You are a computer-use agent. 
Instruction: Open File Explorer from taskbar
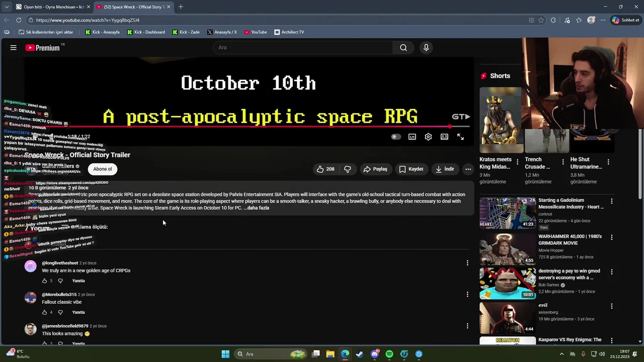pos(331,354)
